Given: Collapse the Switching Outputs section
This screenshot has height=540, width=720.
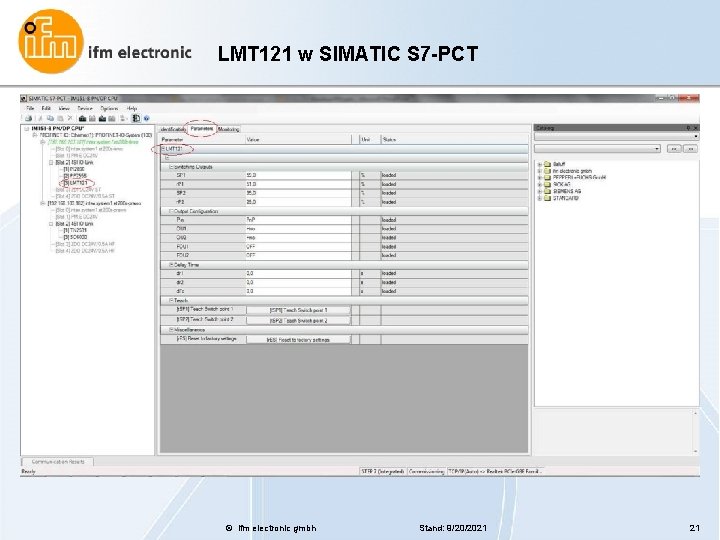Looking at the screenshot, I should pyautogui.click(x=171, y=167).
